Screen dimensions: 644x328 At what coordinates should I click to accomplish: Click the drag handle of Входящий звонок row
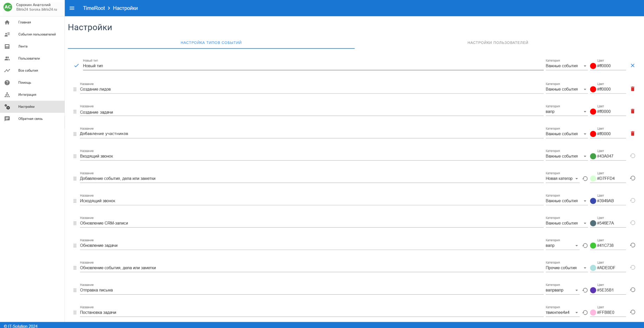75,156
